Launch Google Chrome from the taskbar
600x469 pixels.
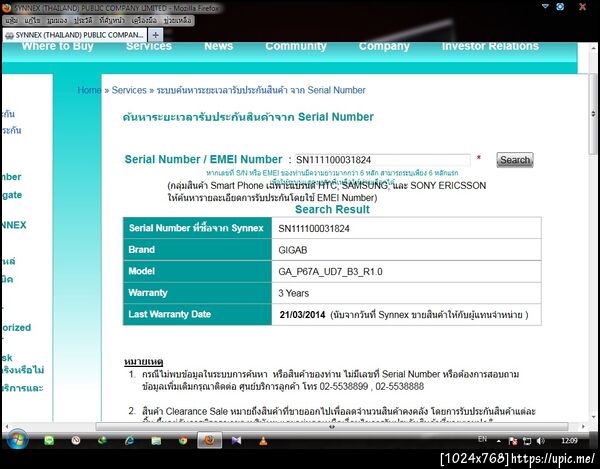pyautogui.click(x=183, y=441)
